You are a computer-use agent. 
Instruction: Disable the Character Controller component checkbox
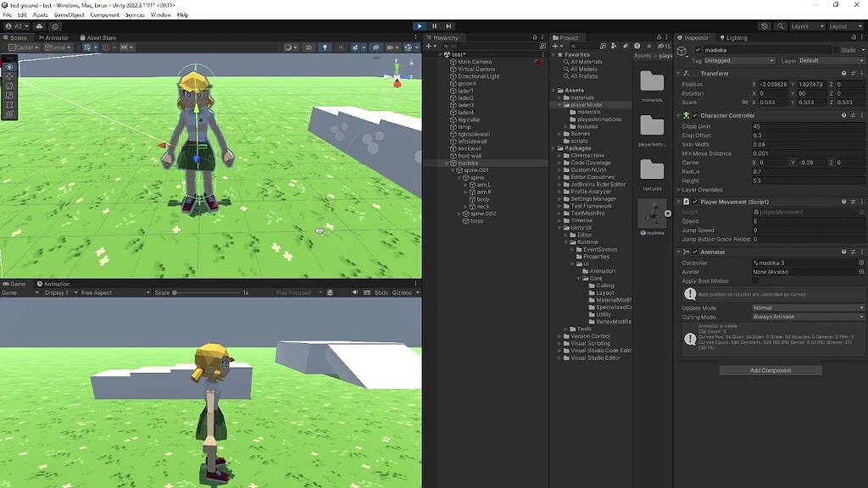(697, 116)
